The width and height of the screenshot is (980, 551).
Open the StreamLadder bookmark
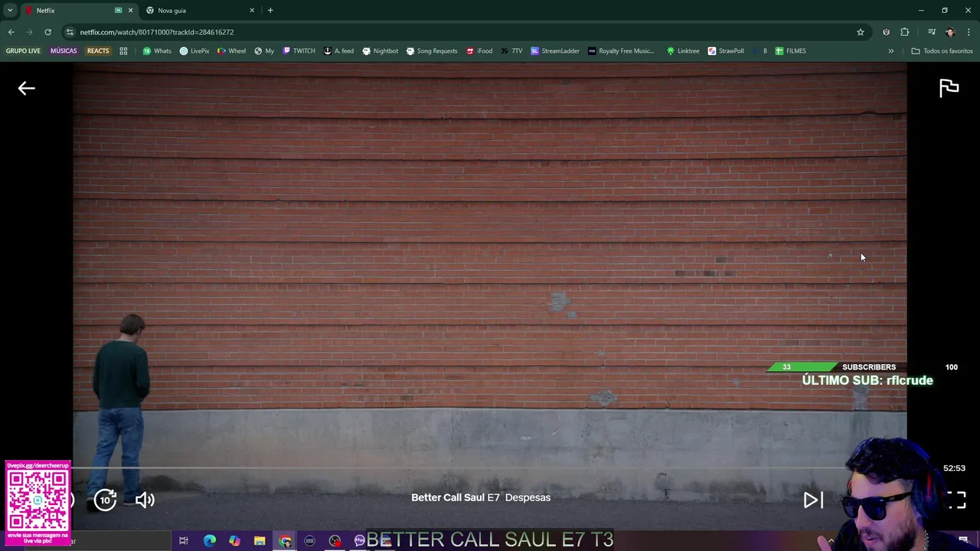click(x=555, y=51)
